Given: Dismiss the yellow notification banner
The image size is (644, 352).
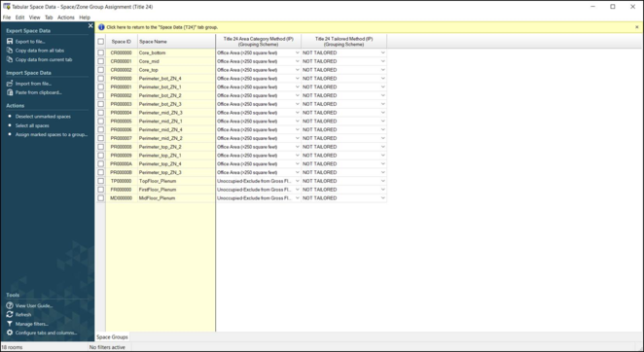Looking at the screenshot, I should click(637, 27).
